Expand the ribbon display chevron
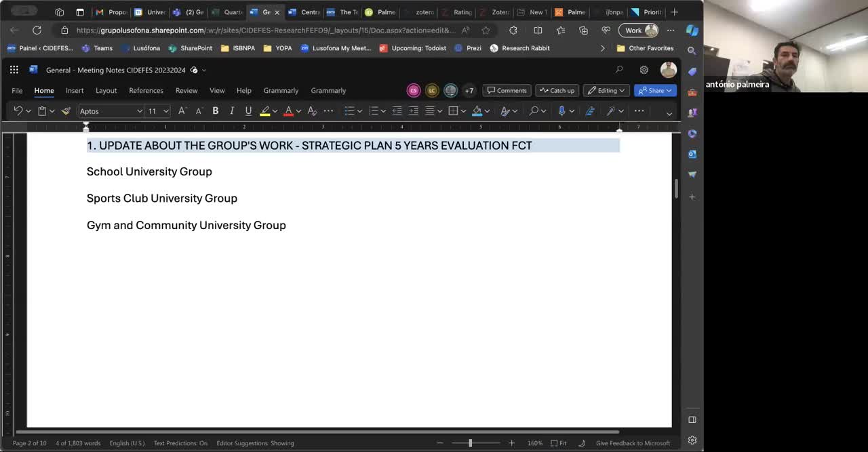The height and width of the screenshot is (452, 868). pyautogui.click(x=669, y=113)
